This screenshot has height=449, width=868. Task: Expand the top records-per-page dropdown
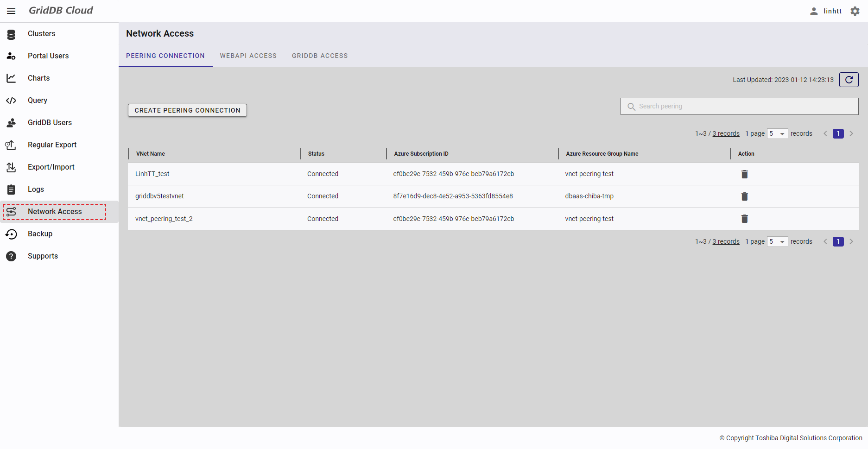click(777, 134)
